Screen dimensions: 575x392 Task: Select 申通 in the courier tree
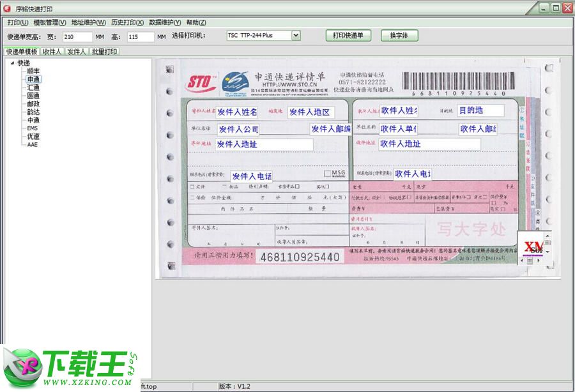pos(33,79)
